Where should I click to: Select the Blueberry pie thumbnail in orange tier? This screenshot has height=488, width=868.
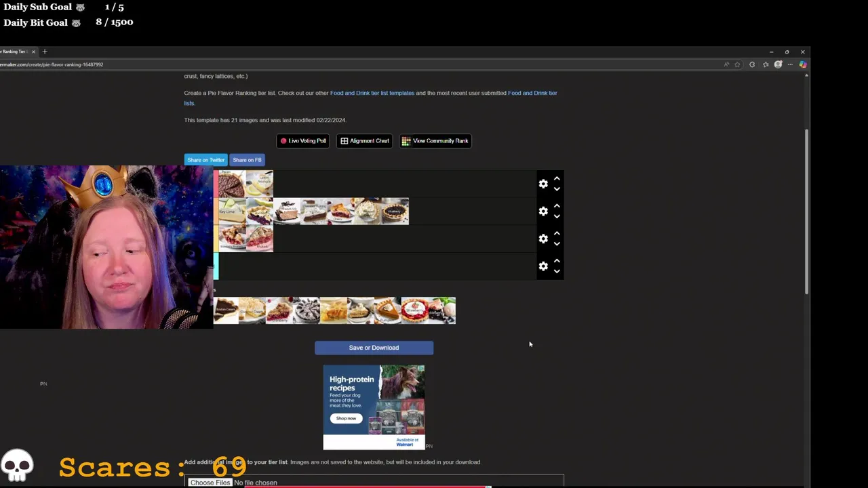pos(395,211)
